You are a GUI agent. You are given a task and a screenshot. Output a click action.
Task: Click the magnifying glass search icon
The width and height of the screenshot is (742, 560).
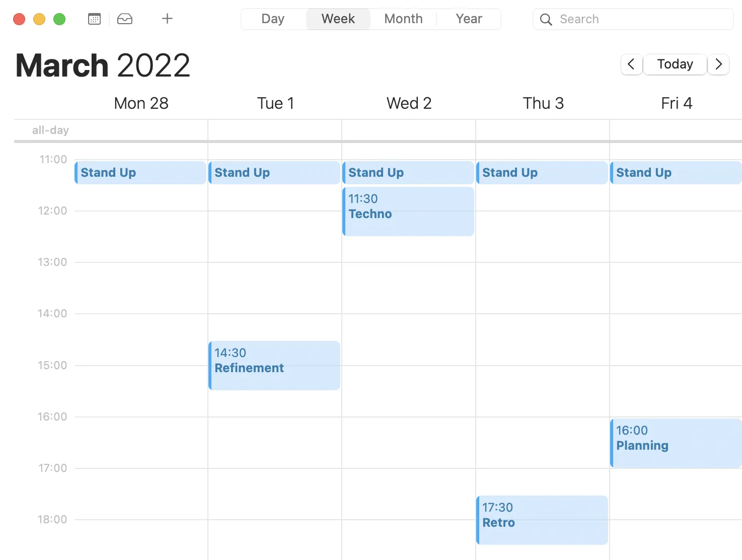click(546, 20)
